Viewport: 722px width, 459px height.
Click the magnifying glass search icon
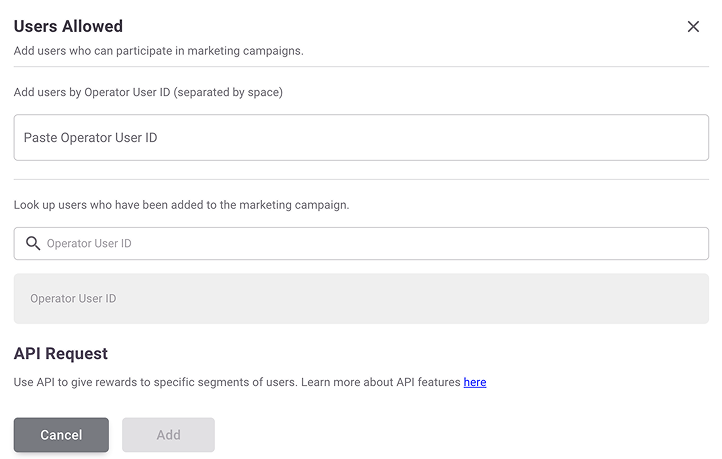pyautogui.click(x=33, y=243)
